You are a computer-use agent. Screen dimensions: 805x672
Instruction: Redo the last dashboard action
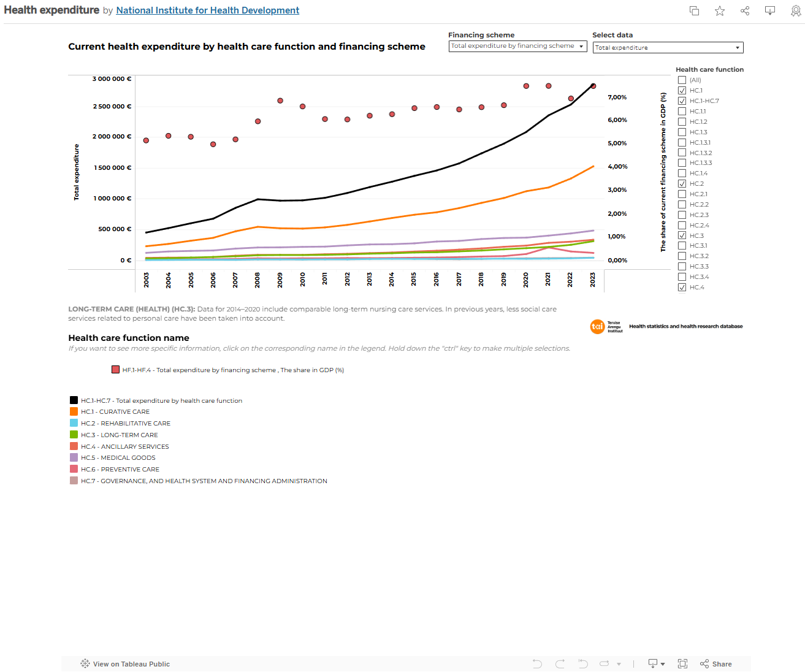pyautogui.click(x=560, y=663)
